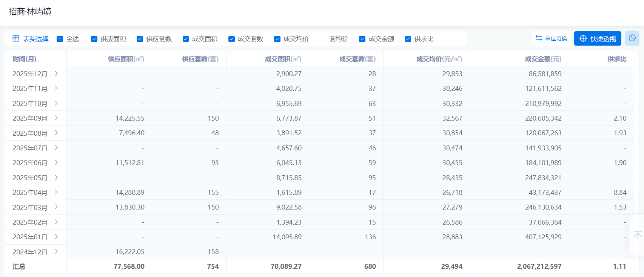Click the 表头选择 table icon
The width and height of the screenshot is (644, 277).
point(16,38)
